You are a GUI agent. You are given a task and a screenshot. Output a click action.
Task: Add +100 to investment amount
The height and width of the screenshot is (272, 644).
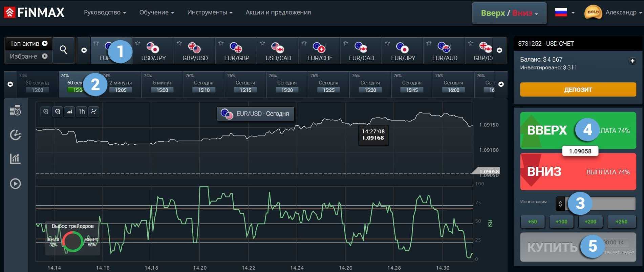click(561, 222)
